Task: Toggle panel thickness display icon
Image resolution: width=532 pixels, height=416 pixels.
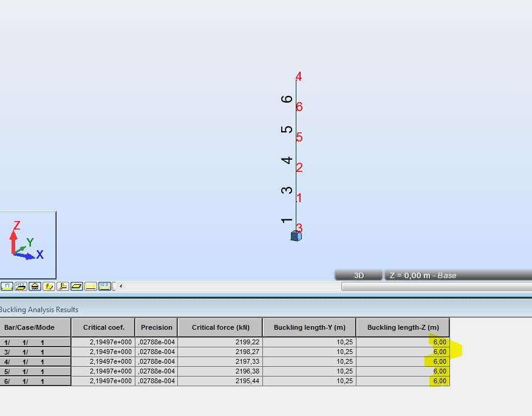Action: tap(77, 287)
